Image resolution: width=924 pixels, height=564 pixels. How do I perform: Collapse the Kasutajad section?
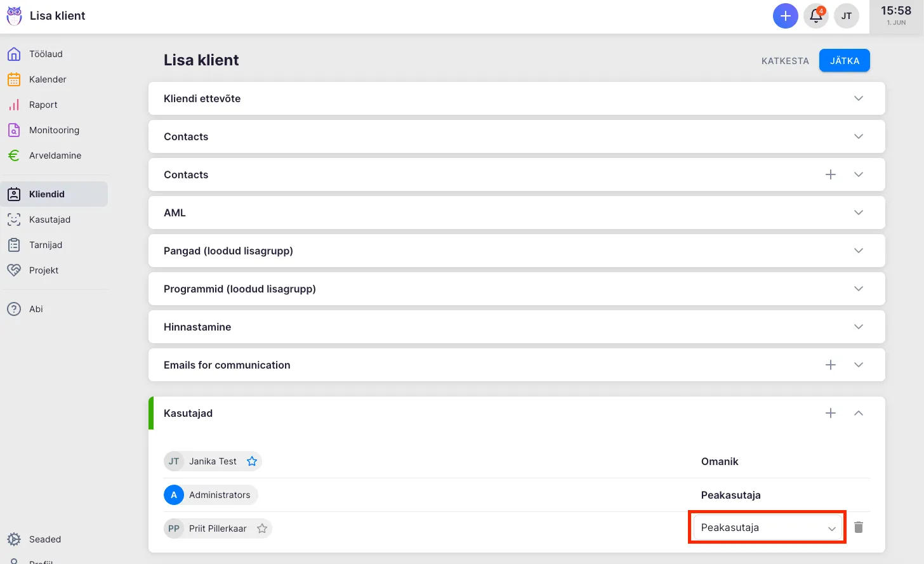(858, 413)
